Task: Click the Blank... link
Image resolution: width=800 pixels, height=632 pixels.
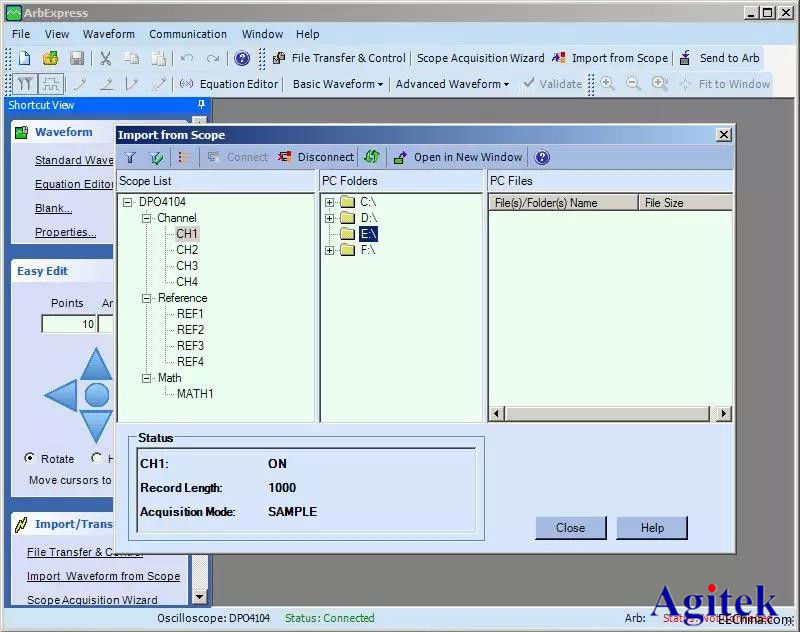Action: coord(54,208)
